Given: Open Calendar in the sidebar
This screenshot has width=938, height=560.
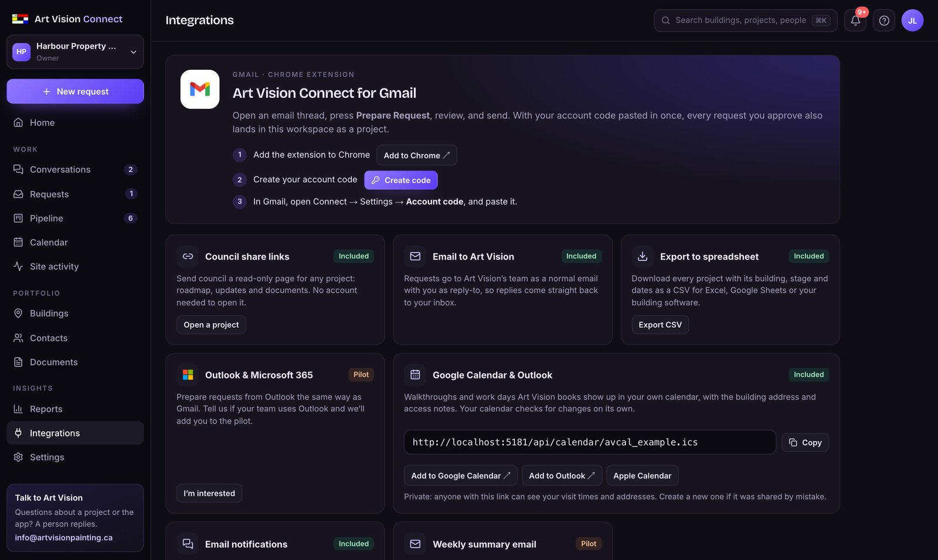Looking at the screenshot, I should tap(75, 242).
